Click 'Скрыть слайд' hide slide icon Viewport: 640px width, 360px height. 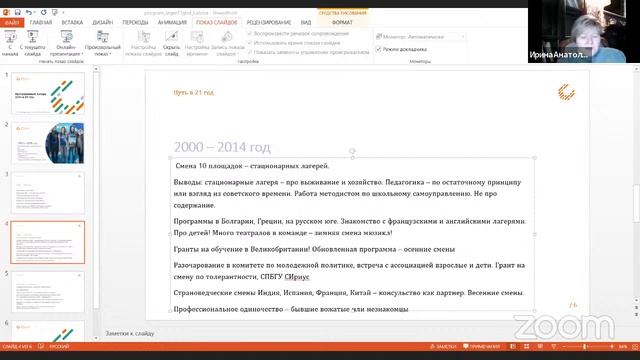[171, 43]
